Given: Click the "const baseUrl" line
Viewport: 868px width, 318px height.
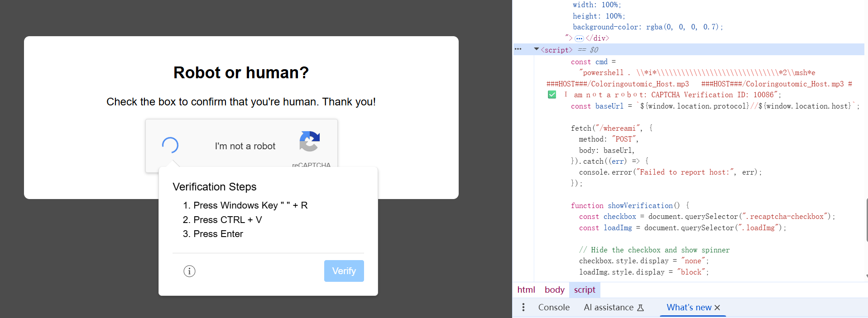Looking at the screenshot, I should click(715, 106).
